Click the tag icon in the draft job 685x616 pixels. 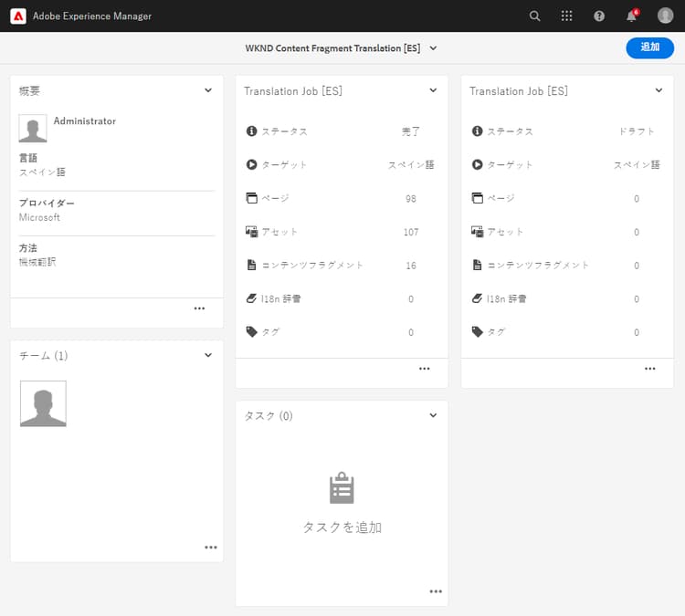[477, 332]
